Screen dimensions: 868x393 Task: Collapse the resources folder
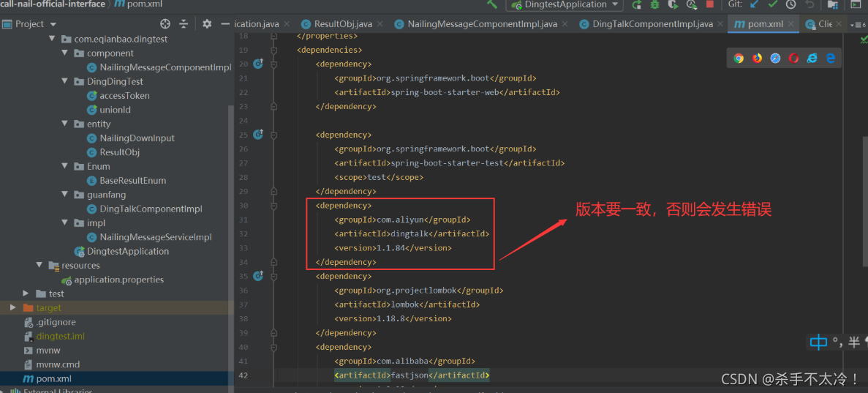pyautogui.click(x=39, y=265)
